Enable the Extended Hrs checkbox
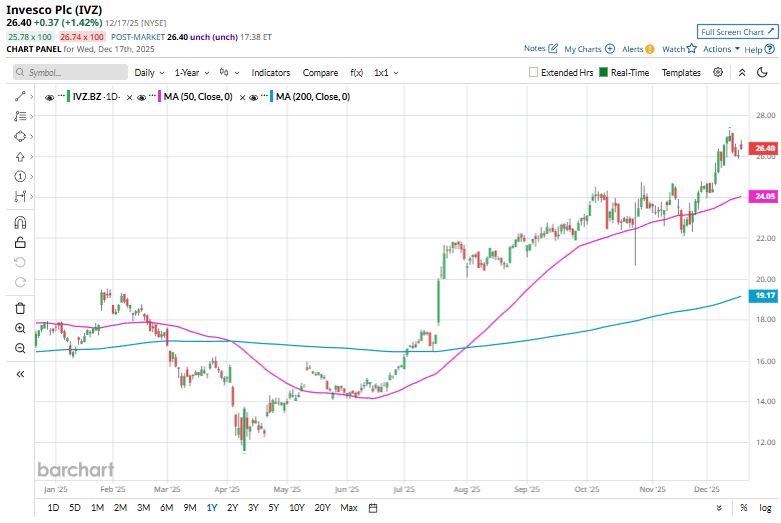This screenshot has width=781, height=523. coord(534,73)
